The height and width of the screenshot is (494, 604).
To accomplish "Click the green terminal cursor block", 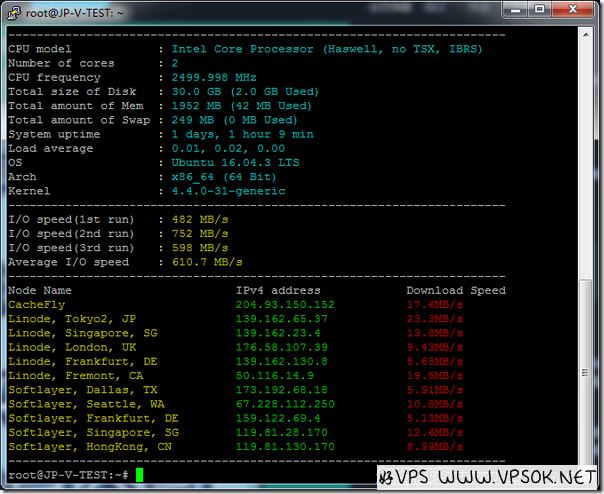I will click(139, 474).
